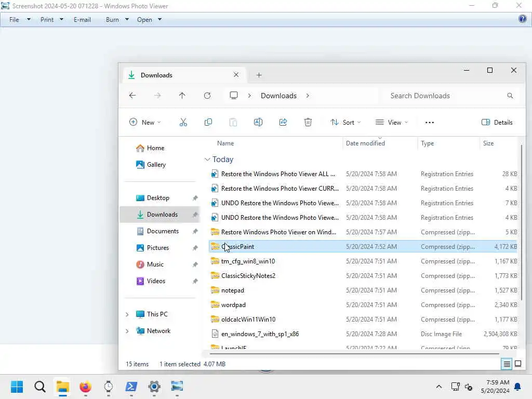Open Photo Viewer File menu
This screenshot has height=399, width=532.
tap(20, 20)
